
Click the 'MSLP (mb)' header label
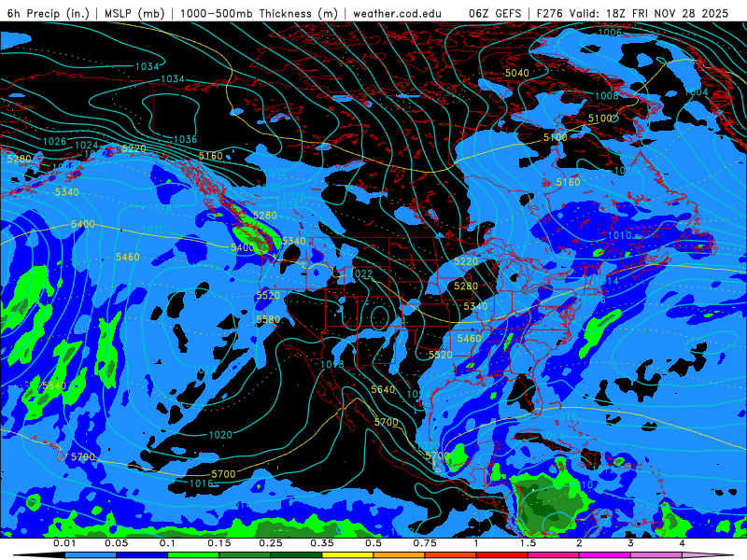click(x=134, y=13)
